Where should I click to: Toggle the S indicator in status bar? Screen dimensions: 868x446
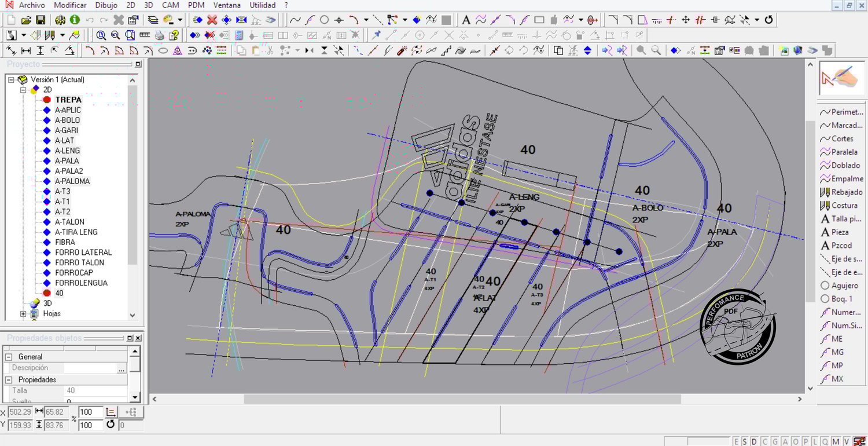click(745, 442)
